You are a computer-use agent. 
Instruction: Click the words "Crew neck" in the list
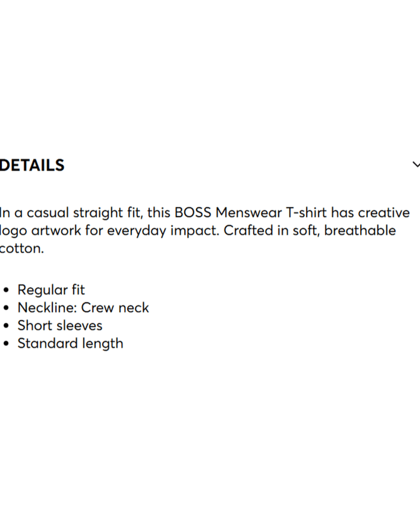click(115, 308)
